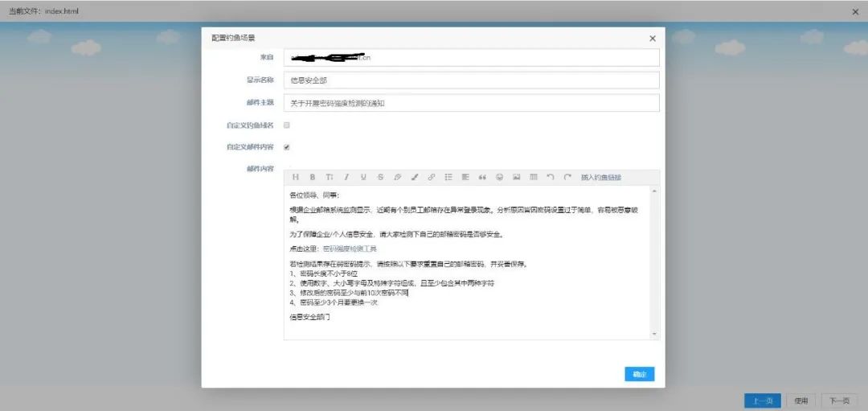Add a blockquote using the quote icon
Image resolution: width=868 pixels, height=411 pixels.
pyautogui.click(x=482, y=177)
